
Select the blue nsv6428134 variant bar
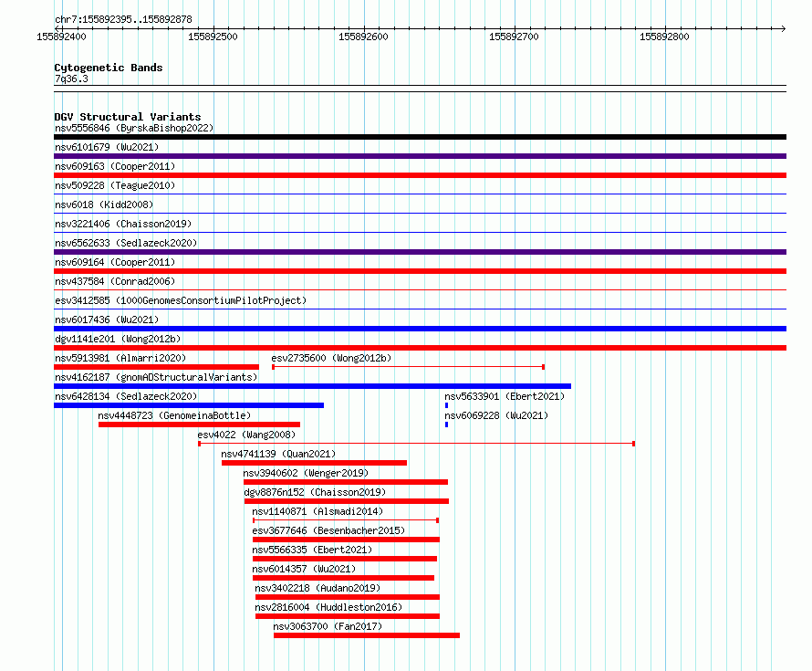(x=189, y=405)
